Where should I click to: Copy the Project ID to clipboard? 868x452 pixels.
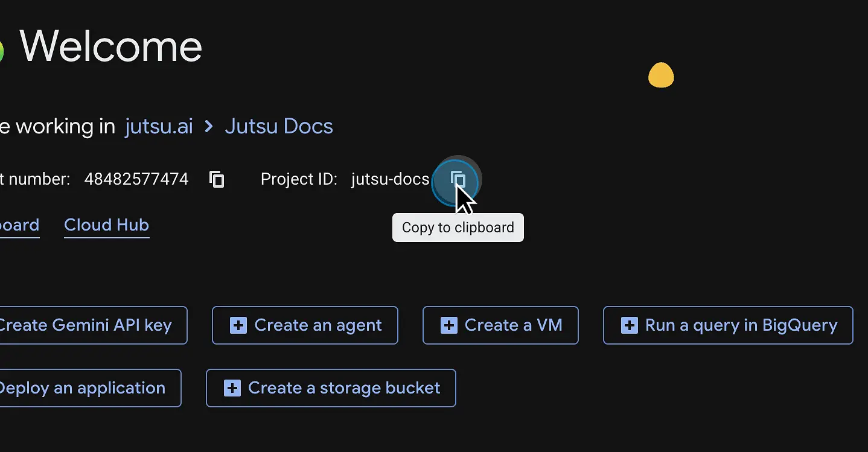[x=458, y=179]
